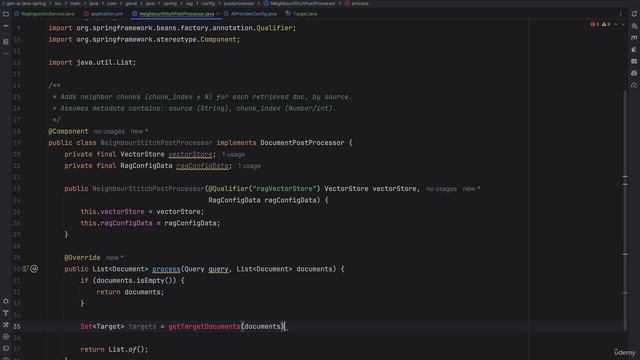Click the '@Component' annotation

[68, 131]
